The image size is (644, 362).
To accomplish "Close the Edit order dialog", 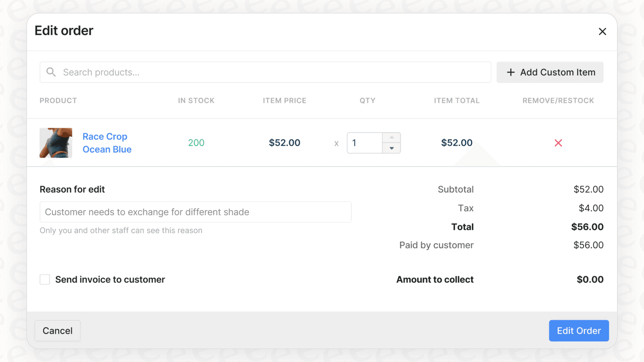I will pos(602,31).
